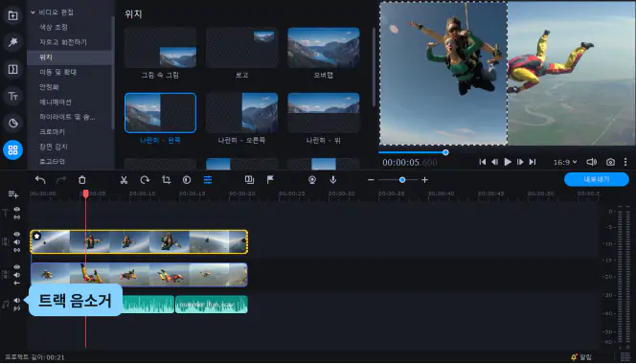Open the transition wizard tool

pos(249,180)
